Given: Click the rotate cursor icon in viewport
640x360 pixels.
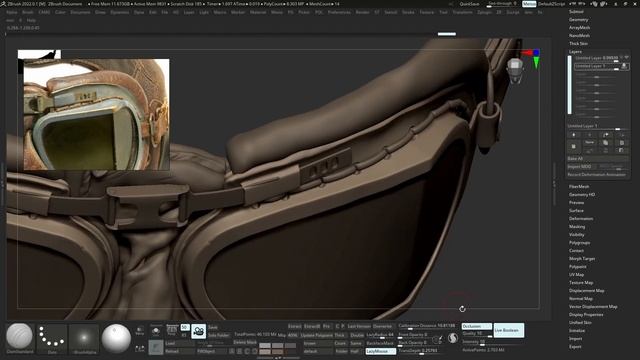Looking at the screenshot, I should 462,309.
